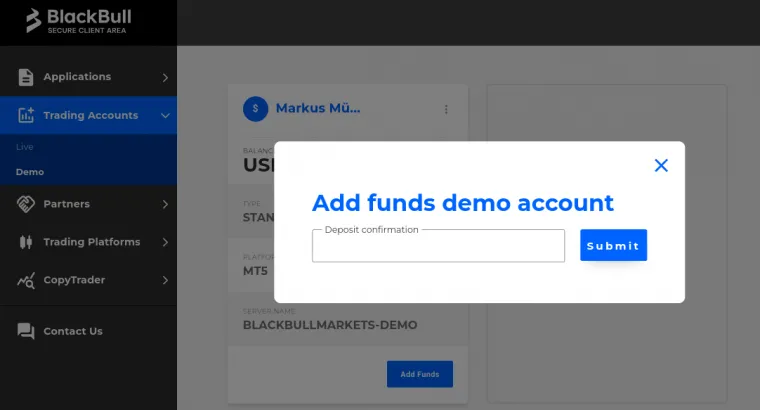The height and width of the screenshot is (410, 760).
Task: Open the account card three-dot menu
Action: tap(446, 110)
